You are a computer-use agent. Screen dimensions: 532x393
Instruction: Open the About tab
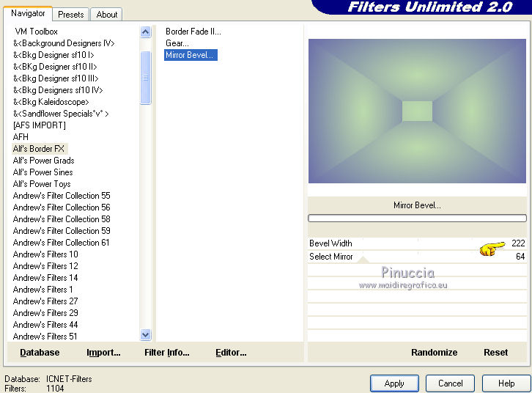pyautogui.click(x=106, y=15)
